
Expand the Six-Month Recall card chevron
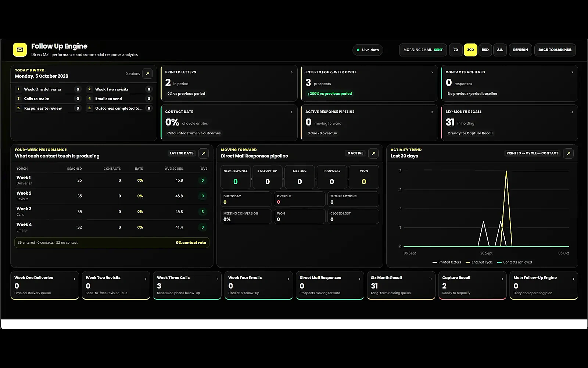572,112
